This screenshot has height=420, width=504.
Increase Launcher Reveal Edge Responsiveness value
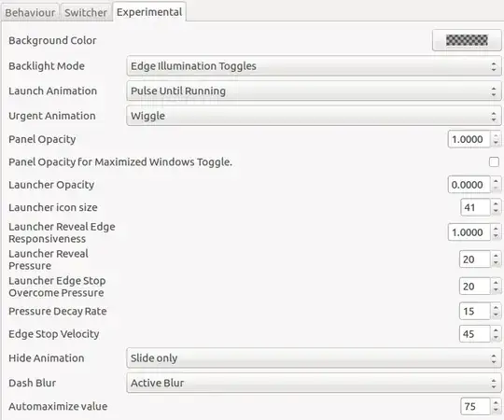496,229
